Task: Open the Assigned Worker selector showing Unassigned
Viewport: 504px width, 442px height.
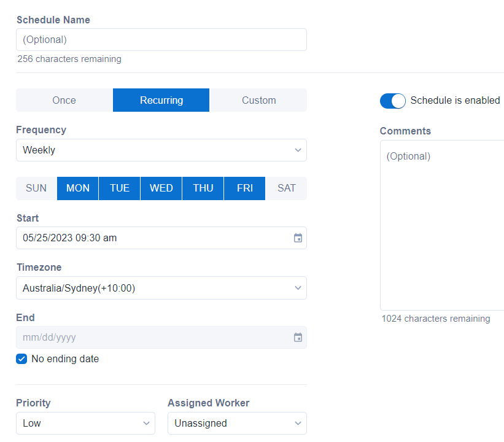Action: (x=237, y=423)
